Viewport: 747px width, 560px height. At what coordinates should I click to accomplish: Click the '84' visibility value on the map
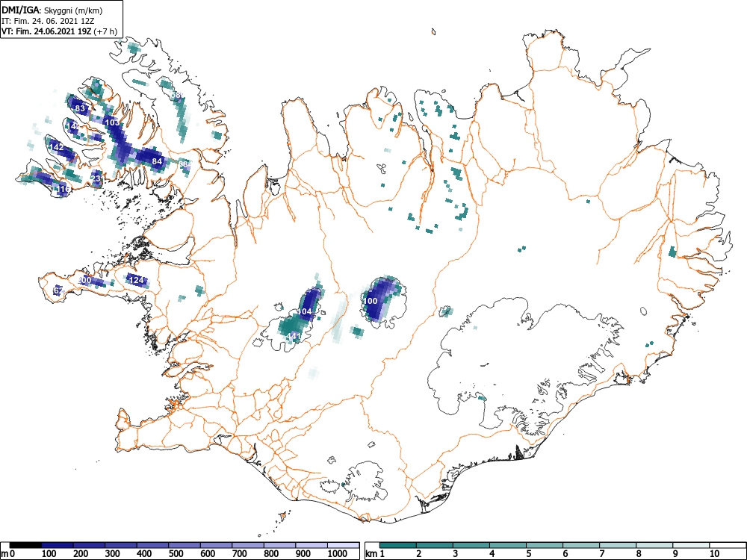click(157, 161)
